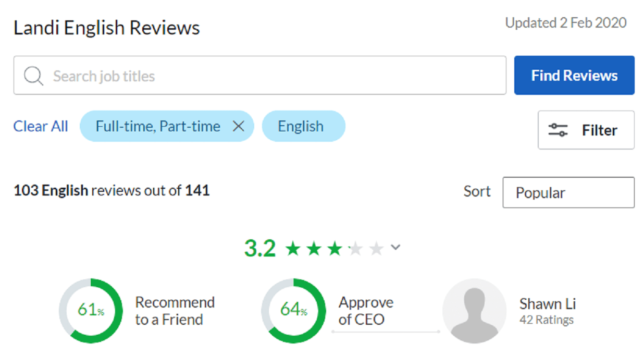The height and width of the screenshot is (355, 644).
Task: Remove the Full-time, Part-time filter chip
Action: 238,126
